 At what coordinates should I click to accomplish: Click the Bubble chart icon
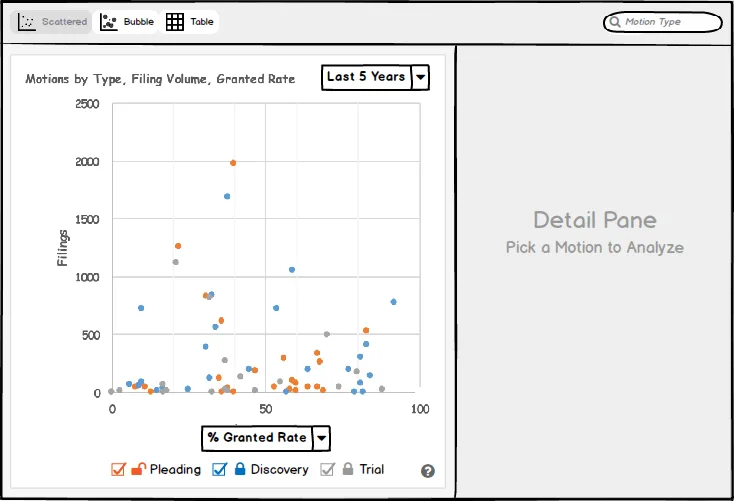pos(109,22)
